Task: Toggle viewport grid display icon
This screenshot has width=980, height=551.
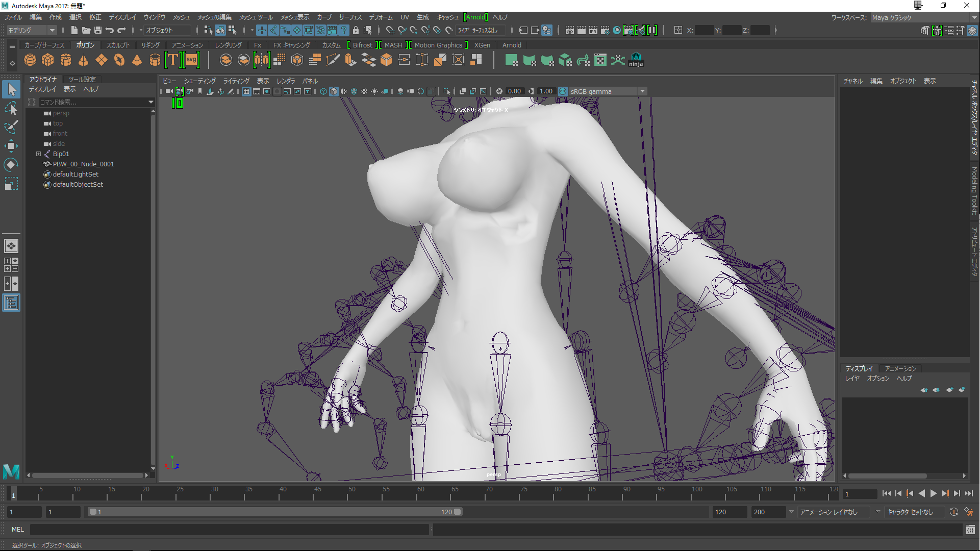Action: [x=246, y=91]
